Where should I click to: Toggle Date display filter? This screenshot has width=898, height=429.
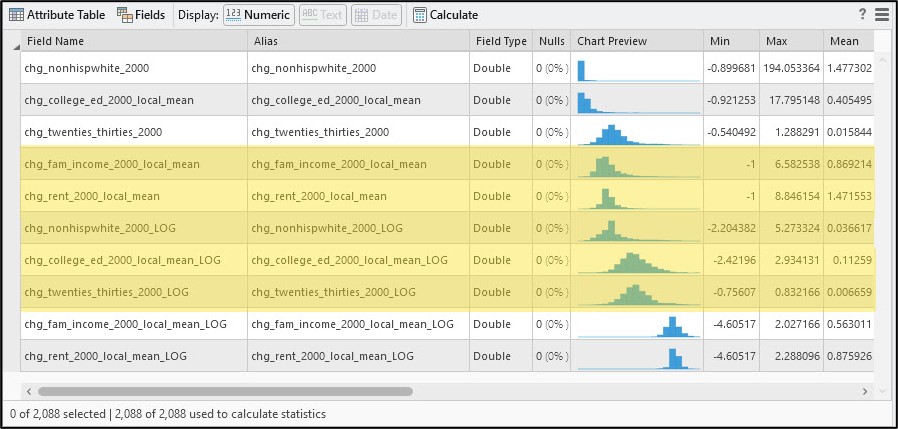pyautogui.click(x=376, y=15)
